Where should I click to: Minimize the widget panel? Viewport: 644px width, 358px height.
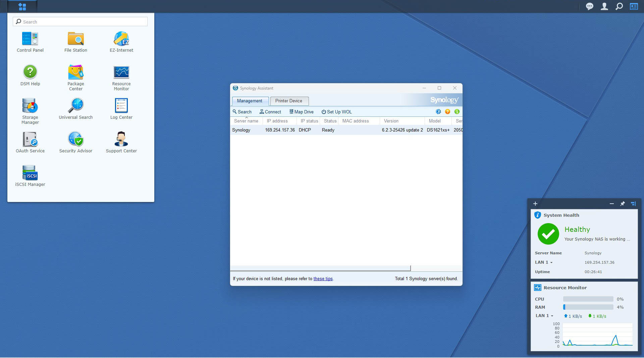pyautogui.click(x=612, y=204)
